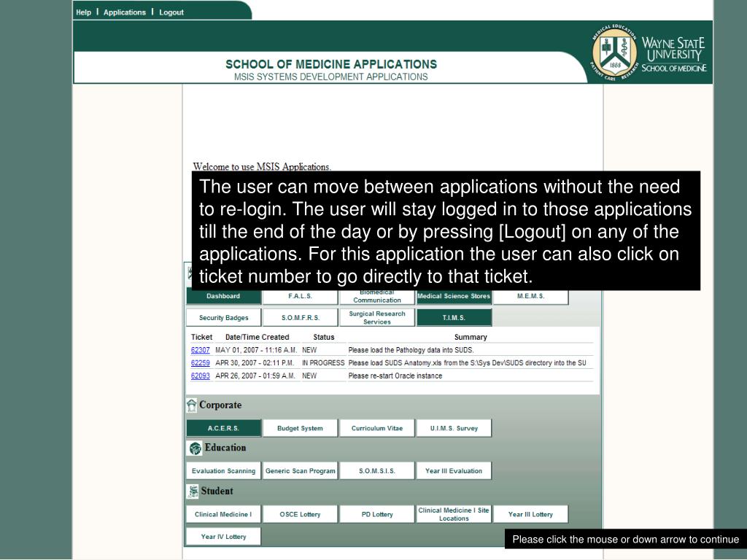747x560 pixels.
Task: Open Year III Evaluation application
Action: 454,471
